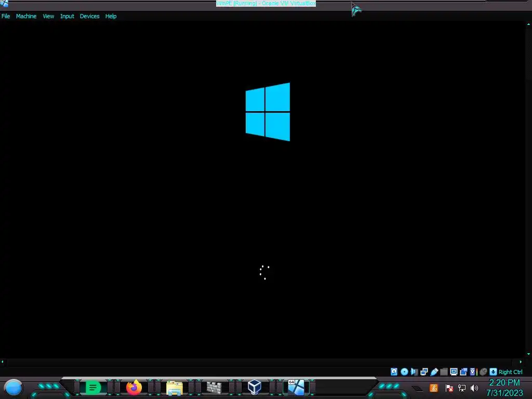Click the hard disk activity status icon
Viewport: 532px width, 399px height.
pos(394,372)
